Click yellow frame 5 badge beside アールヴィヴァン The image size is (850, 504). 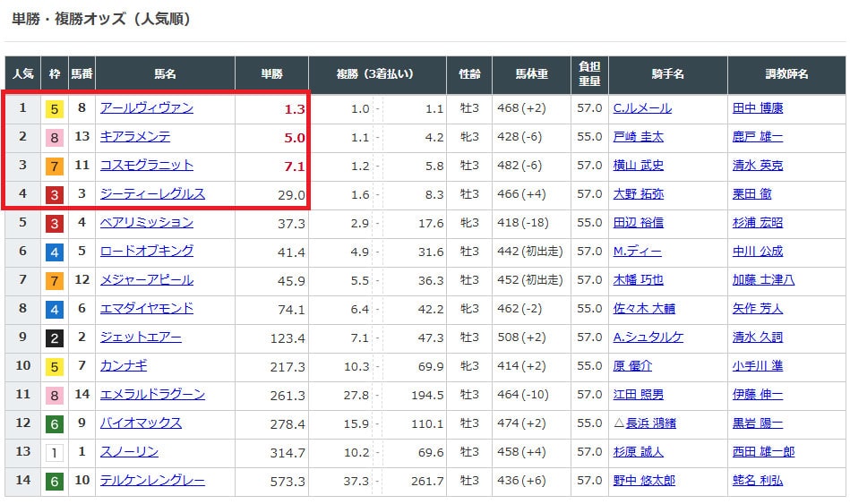tap(55, 109)
